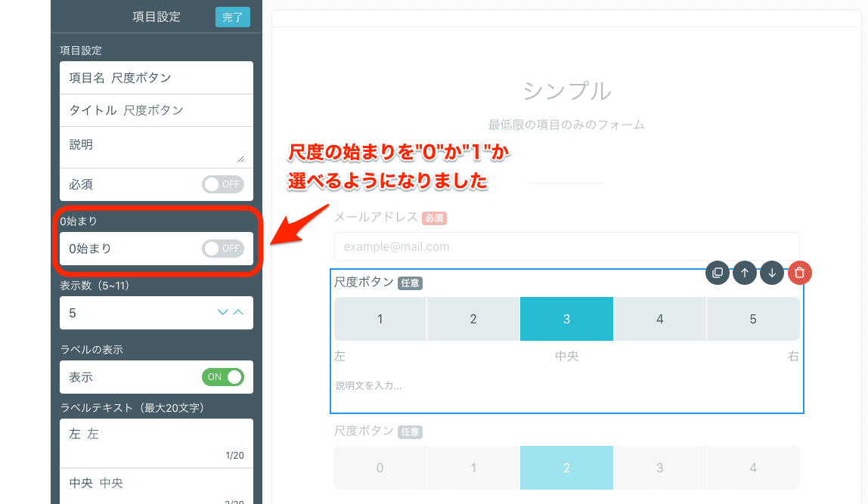This screenshot has width=868, height=504.
Task: Edit the 左 label text field
Action: click(157, 435)
